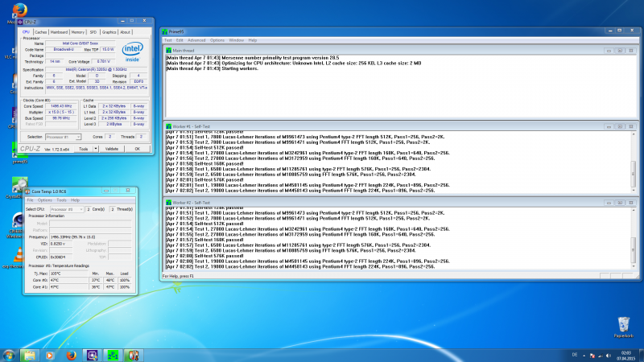The width and height of the screenshot is (644, 362).
Task: Open the Edit menu in Prime95
Action: pyautogui.click(x=180, y=40)
